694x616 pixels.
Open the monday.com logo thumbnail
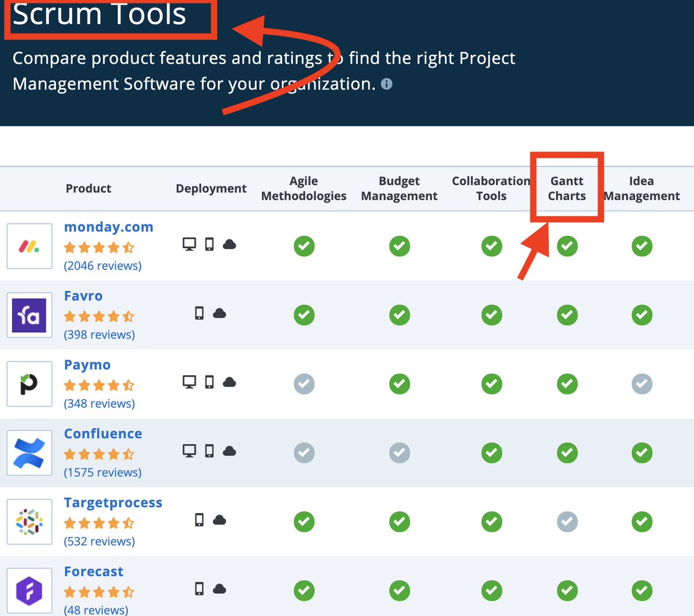tap(29, 246)
